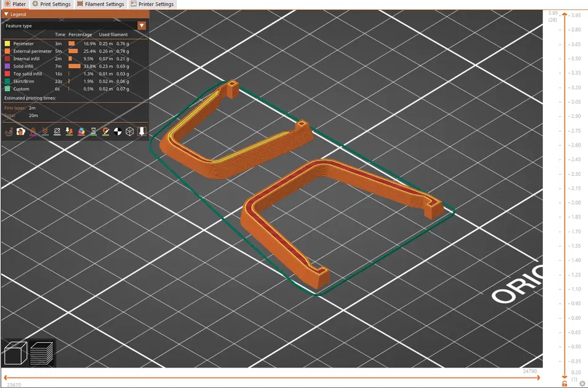Image resolution: width=588 pixels, height=388 pixels.
Task: Toggle Custom feature row
Action: [x=75, y=89]
